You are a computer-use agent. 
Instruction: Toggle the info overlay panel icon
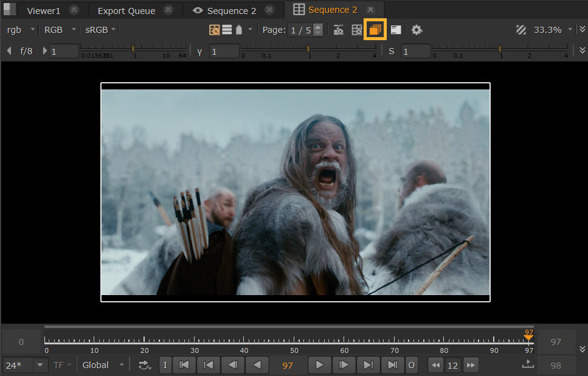point(396,30)
